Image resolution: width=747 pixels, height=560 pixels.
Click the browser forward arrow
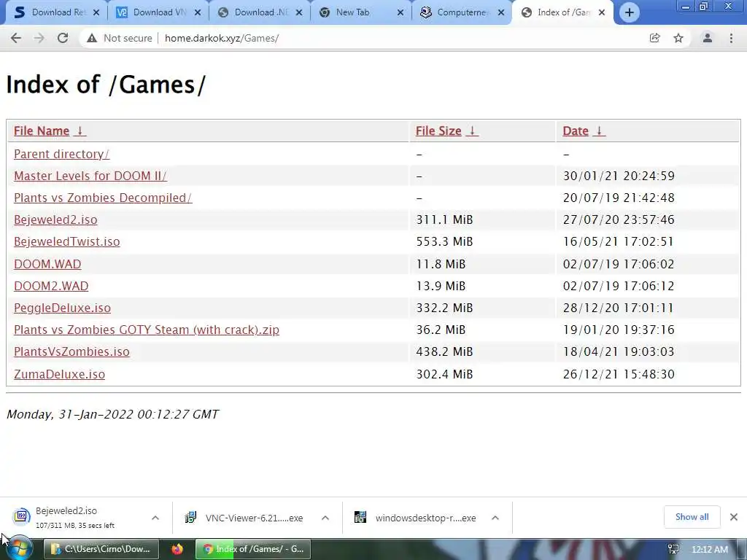[39, 38]
